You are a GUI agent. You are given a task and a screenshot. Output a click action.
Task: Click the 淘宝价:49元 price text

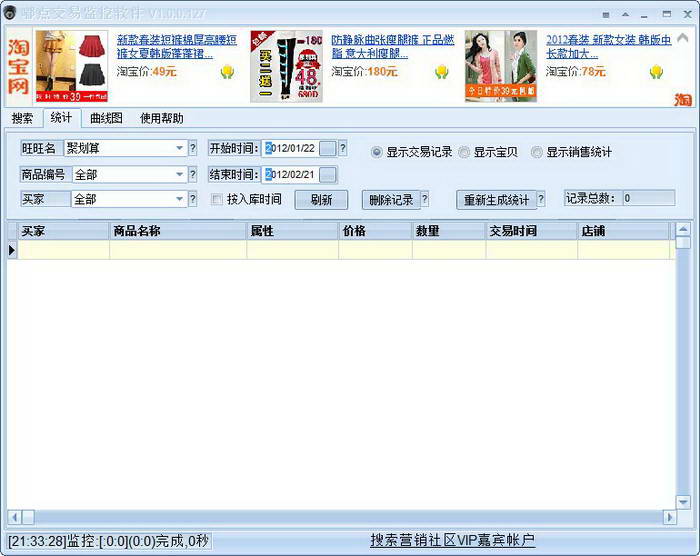146,71
